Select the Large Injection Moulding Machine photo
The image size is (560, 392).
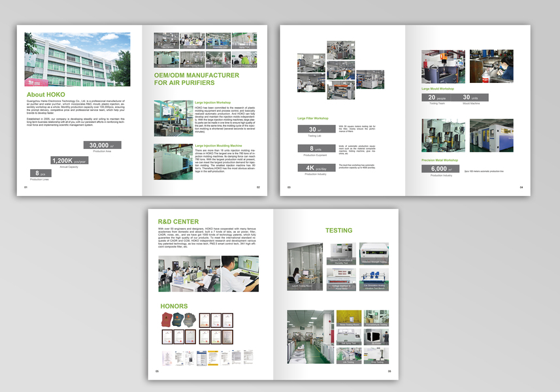pyautogui.click(x=173, y=162)
